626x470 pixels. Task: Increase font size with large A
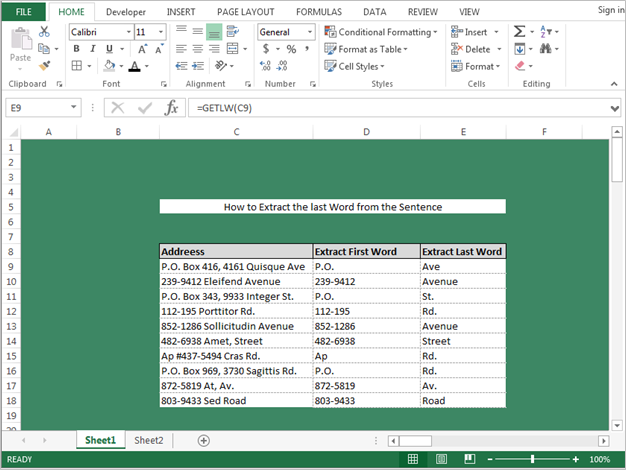(142, 49)
